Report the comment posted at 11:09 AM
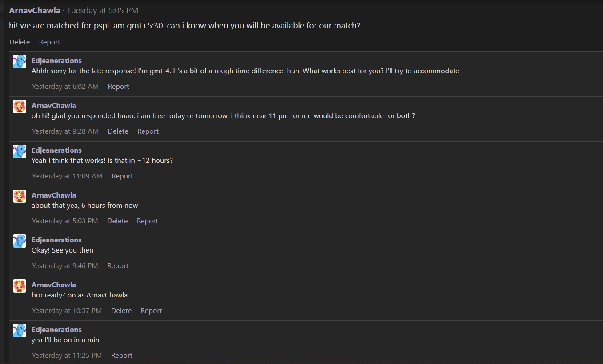 pyautogui.click(x=122, y=176)
